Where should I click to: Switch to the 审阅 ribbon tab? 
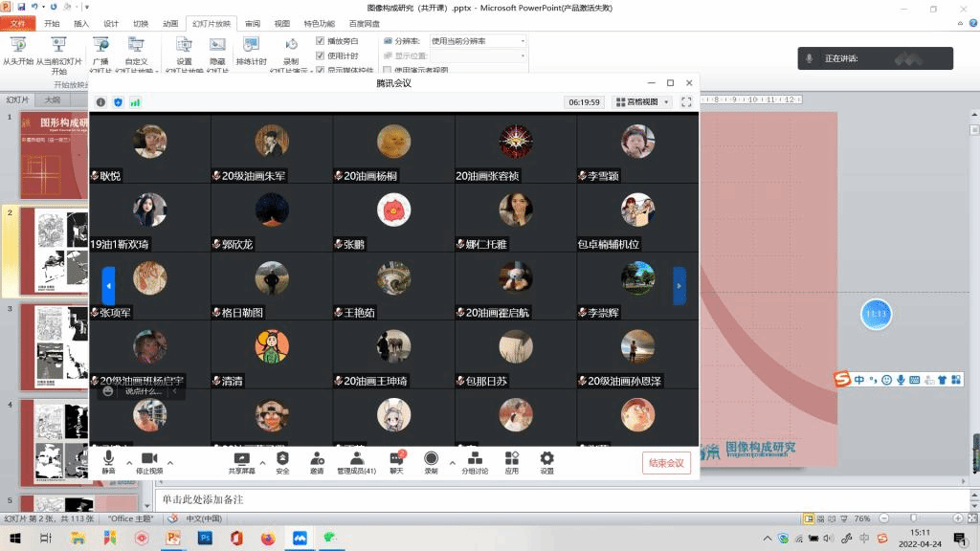253,23
